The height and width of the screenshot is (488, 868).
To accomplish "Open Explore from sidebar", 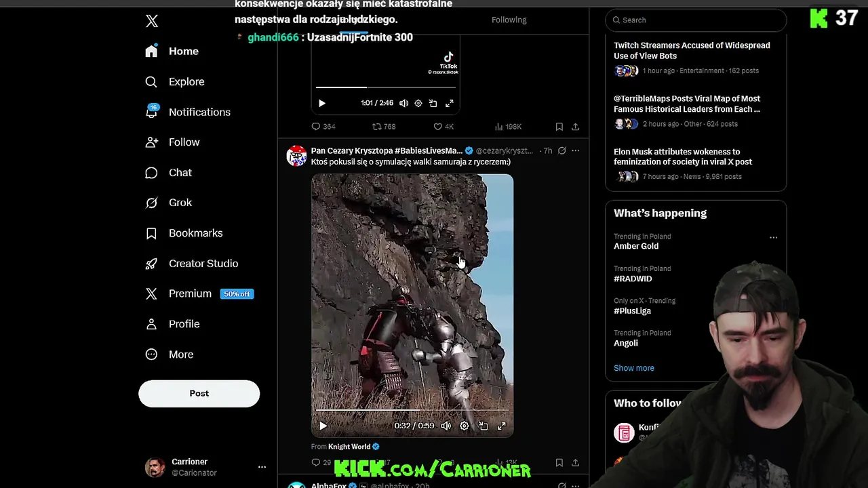I will click(x=175, y=82).
